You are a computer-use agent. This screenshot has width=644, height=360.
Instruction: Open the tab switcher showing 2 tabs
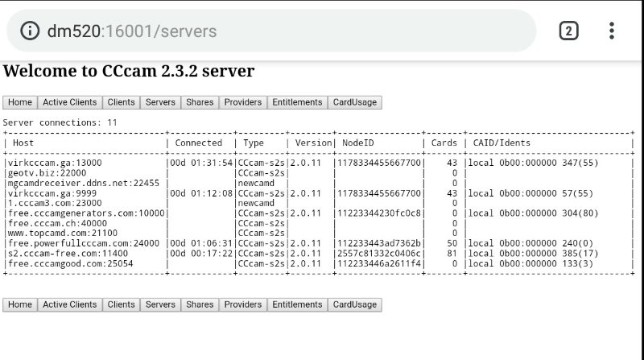568,31
